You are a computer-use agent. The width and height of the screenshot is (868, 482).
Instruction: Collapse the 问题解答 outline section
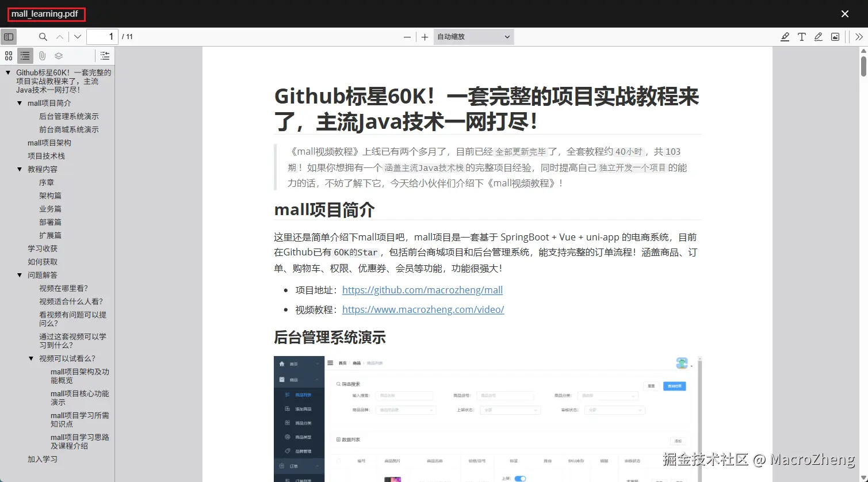(x=20, y=276)
